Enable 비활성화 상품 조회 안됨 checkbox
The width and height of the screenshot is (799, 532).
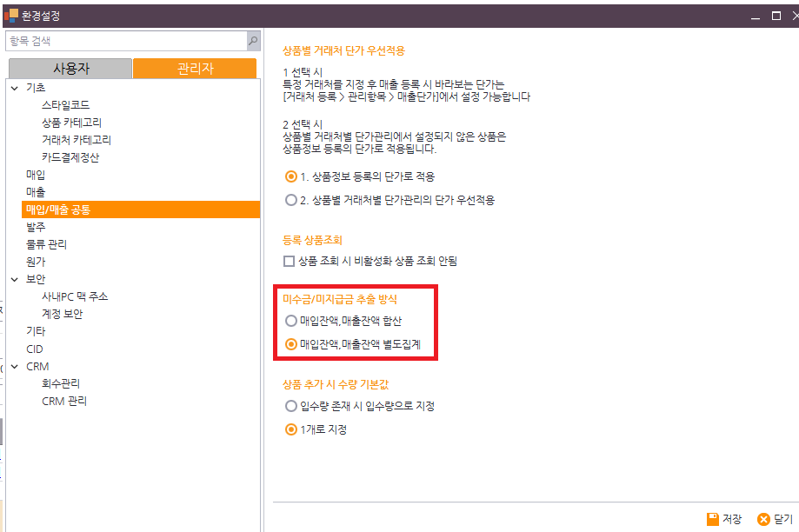[290, 261]
